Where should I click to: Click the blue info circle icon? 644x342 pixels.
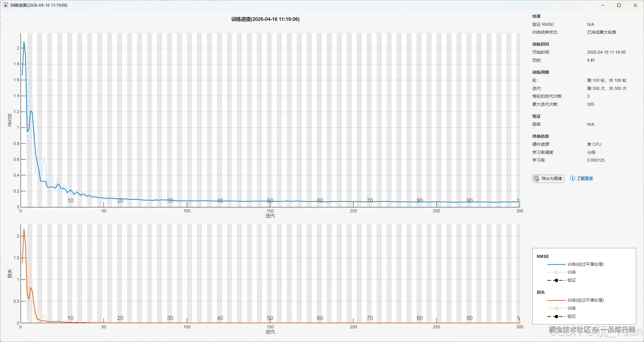click(572, 178)
